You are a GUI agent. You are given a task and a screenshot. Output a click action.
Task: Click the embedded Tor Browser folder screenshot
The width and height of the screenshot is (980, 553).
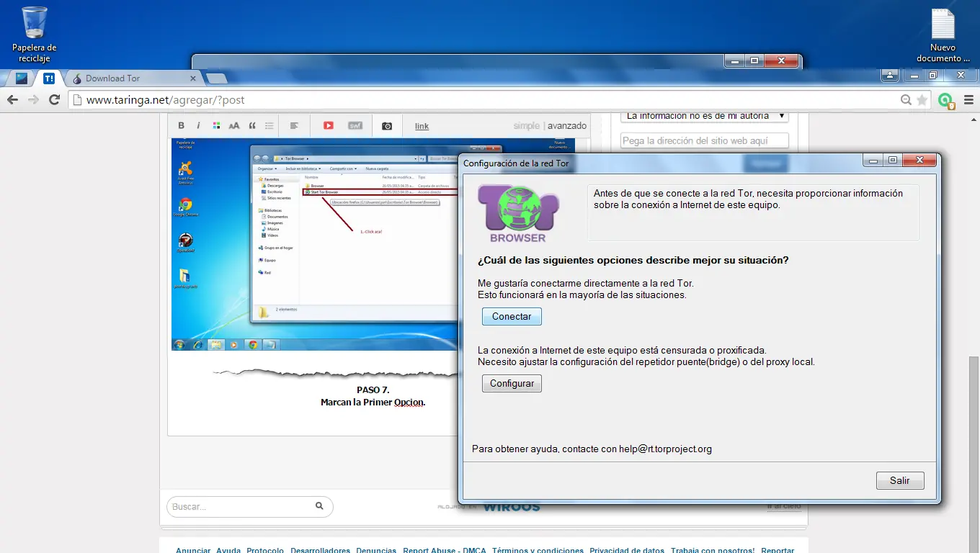[316, 244]
